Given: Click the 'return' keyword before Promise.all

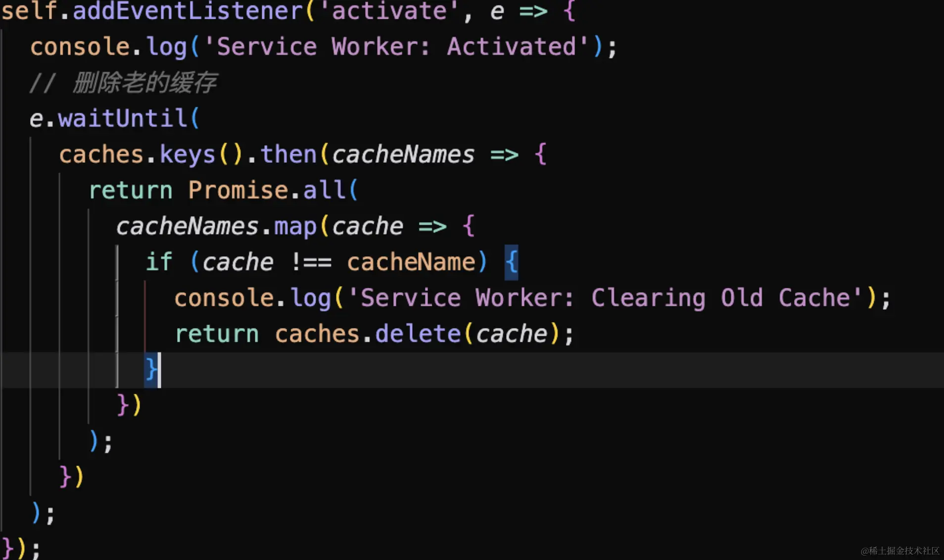Looking at the screenshot, I should [x=131, y=190].
